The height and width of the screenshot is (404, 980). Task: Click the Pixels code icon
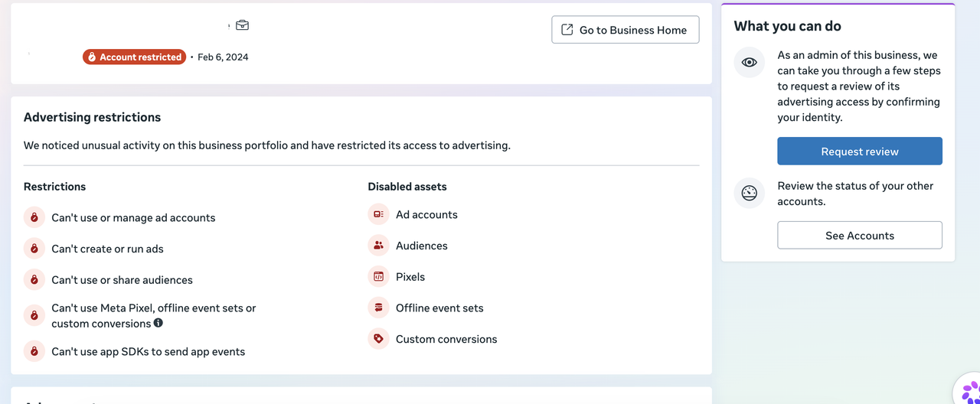click(378, 277)
